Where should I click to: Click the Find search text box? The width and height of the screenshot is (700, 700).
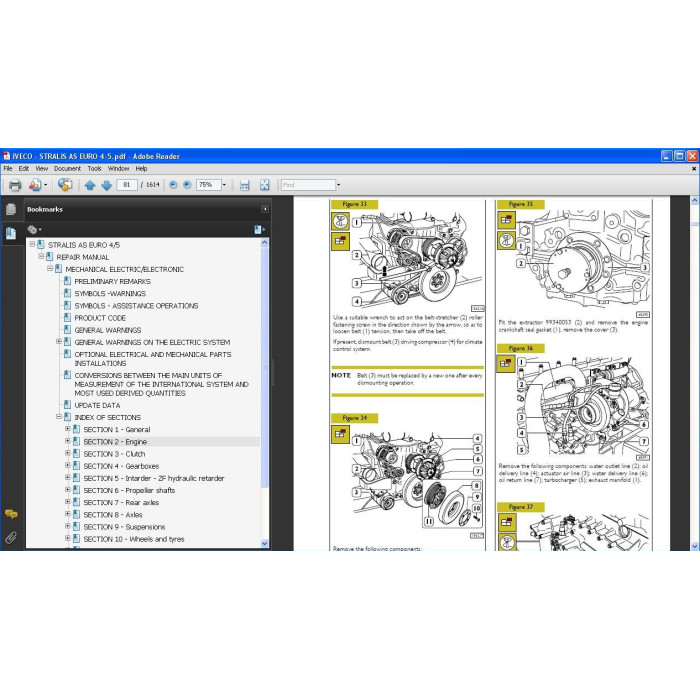click(x=308, y=185)
